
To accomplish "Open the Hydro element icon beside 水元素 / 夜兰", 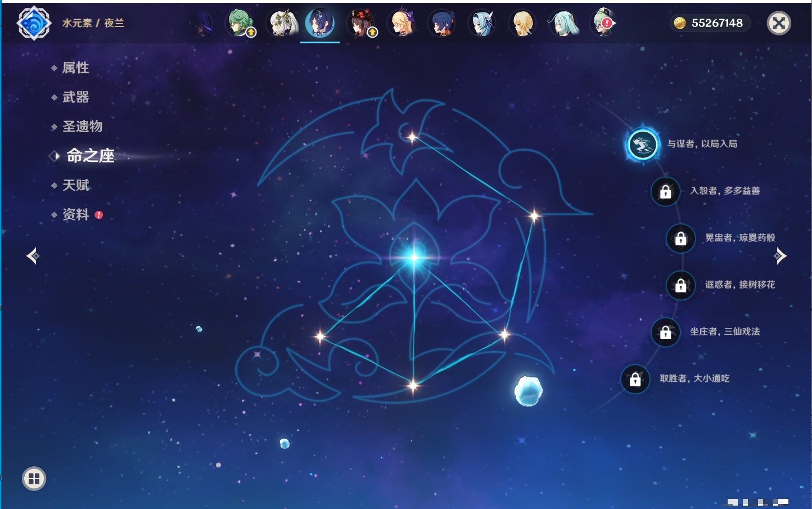I will [34, 23].
